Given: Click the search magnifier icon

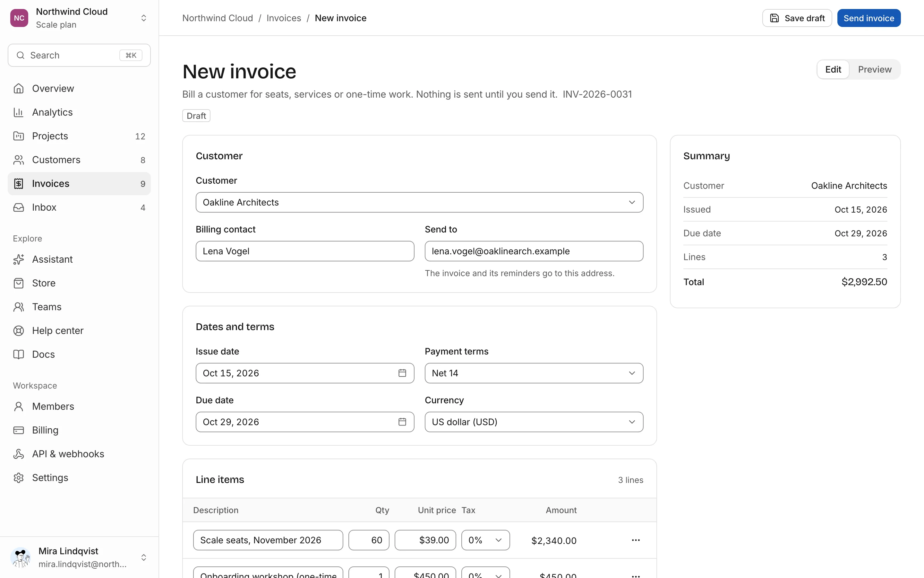Looking at the screenshot, I should pos(21,56).
